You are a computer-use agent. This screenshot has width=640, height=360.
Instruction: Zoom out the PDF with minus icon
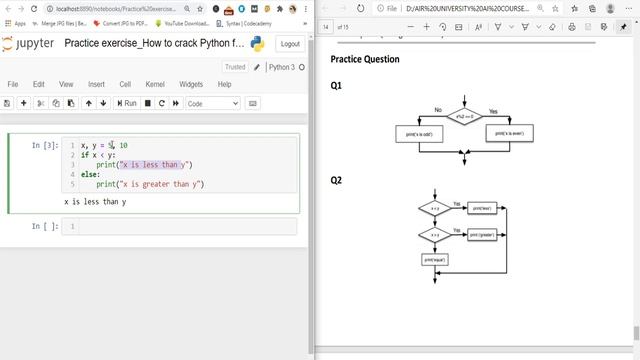pos(411,27)
